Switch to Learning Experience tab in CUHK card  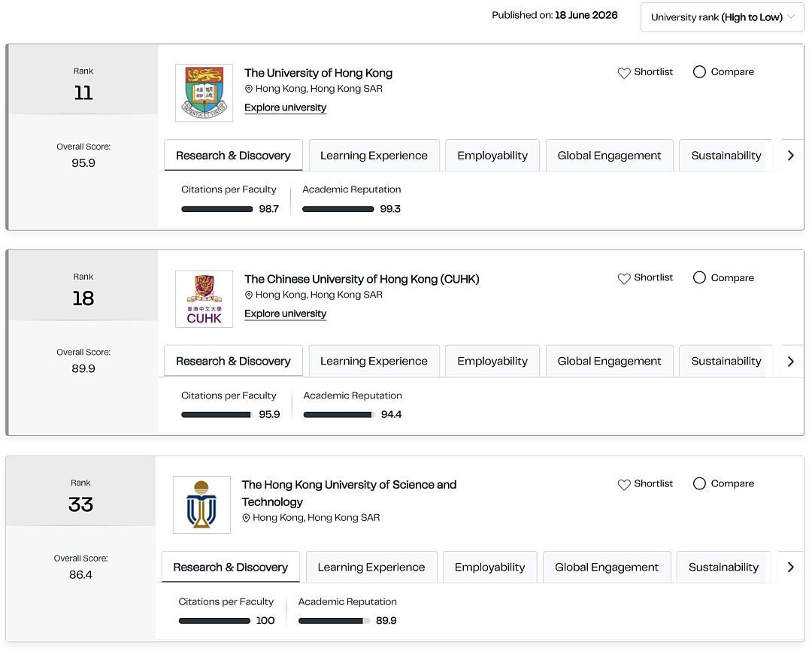(374, 361)
